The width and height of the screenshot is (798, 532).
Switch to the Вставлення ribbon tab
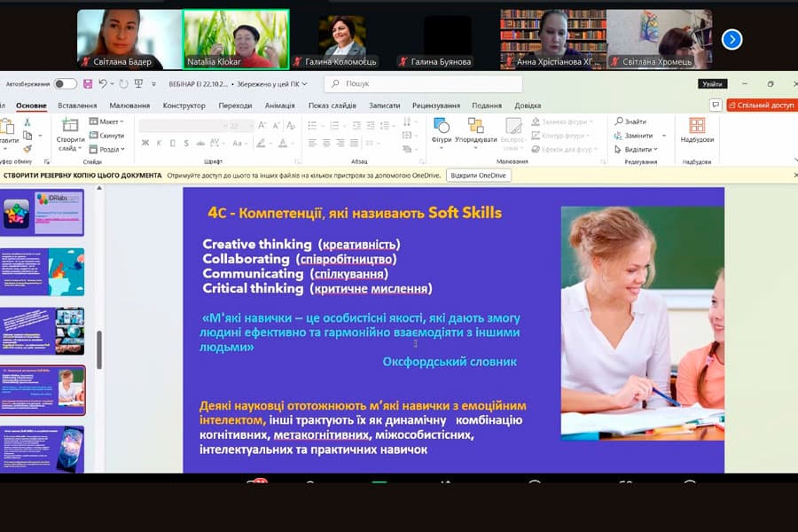(77, 106)
